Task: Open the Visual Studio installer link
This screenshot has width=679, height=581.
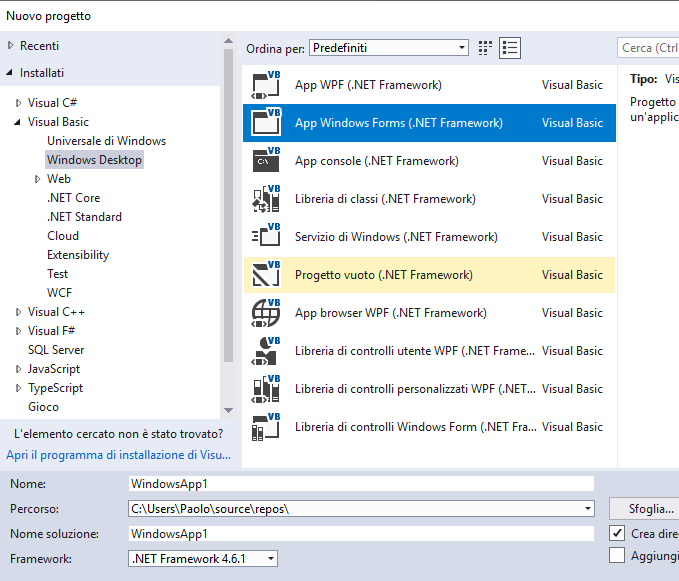Action: click(118, 455)
